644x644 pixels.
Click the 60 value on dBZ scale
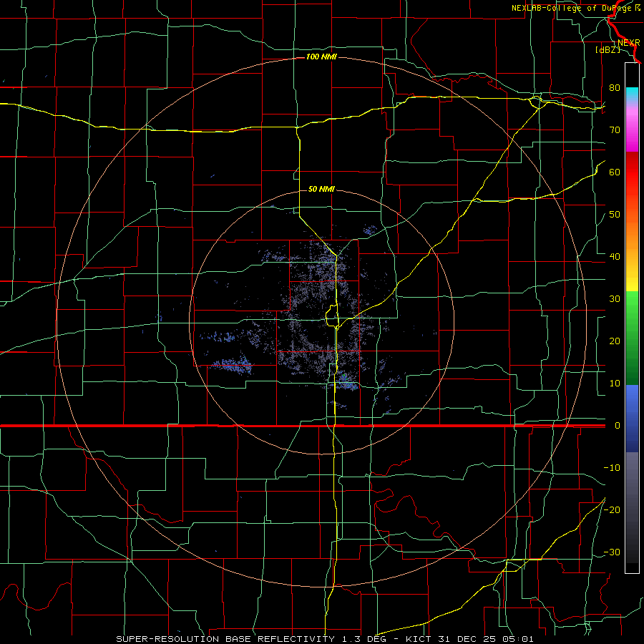[615, 172]
